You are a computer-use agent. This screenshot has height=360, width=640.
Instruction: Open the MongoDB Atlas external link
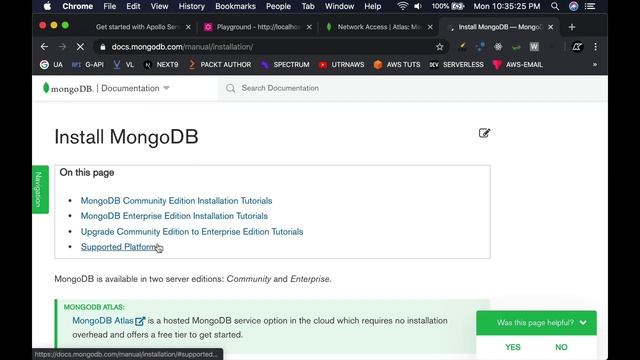109,321
